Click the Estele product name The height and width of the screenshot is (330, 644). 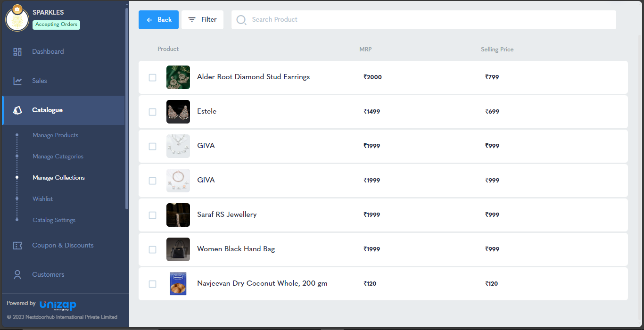(x=206, y=111)
